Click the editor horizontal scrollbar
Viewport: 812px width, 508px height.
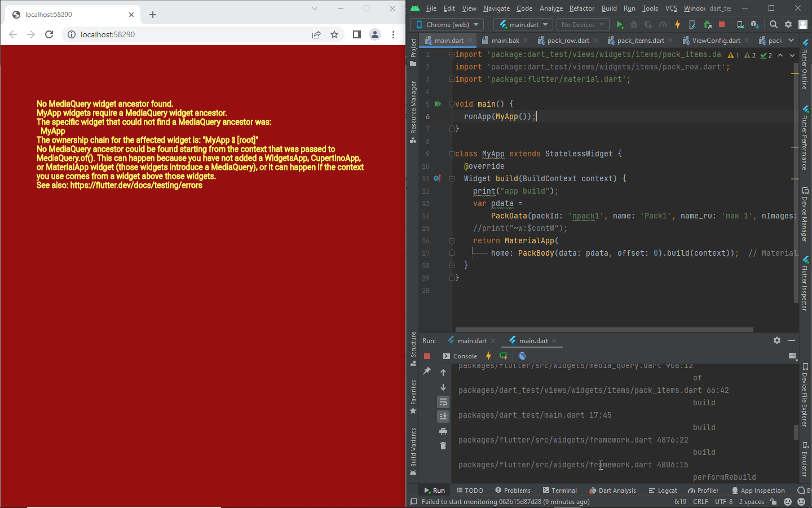(604, 330)
